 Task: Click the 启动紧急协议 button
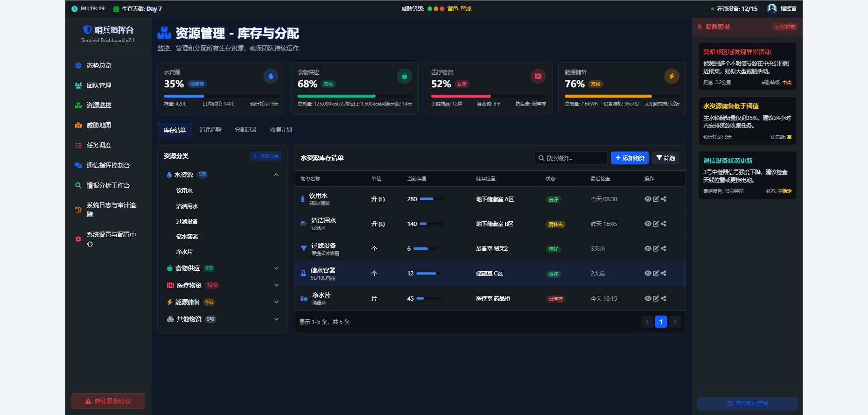point(108,401)
